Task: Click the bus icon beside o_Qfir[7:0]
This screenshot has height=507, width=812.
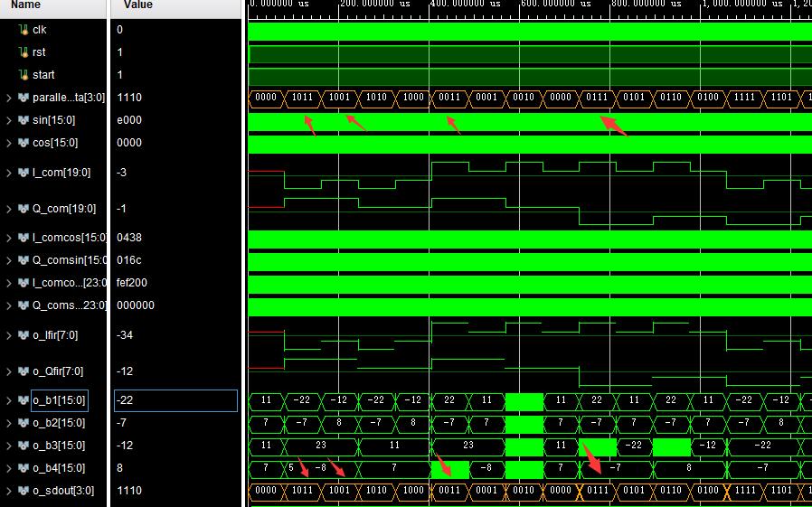Action: click(24, 371)
